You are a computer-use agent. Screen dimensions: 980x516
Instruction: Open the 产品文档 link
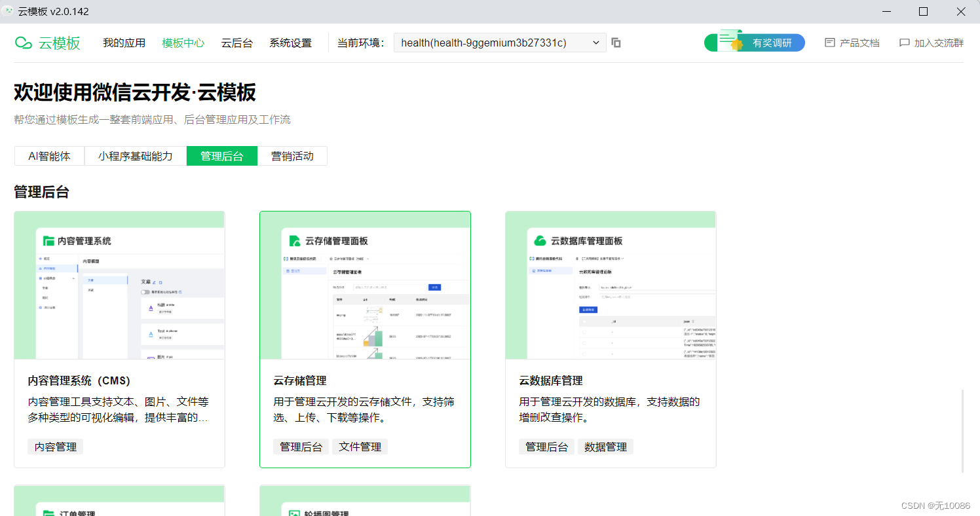coord(852,43)
